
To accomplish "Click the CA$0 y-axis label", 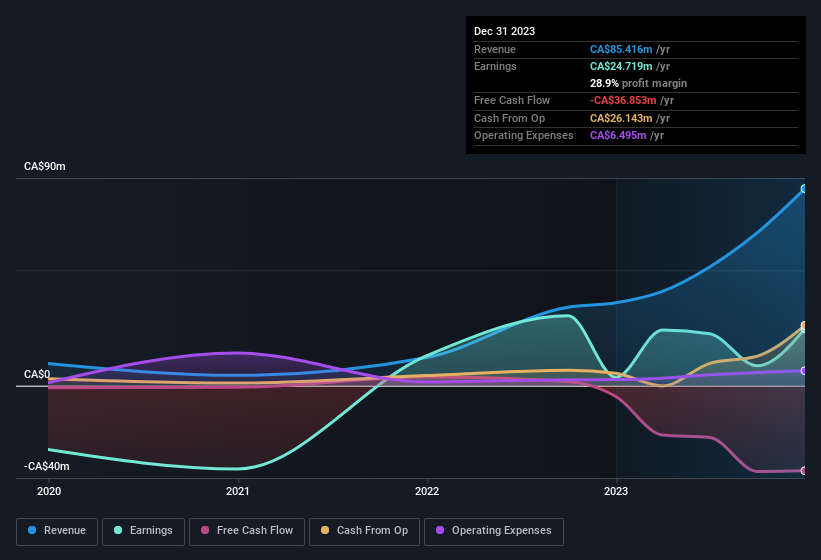I will [x=37, y=374].
